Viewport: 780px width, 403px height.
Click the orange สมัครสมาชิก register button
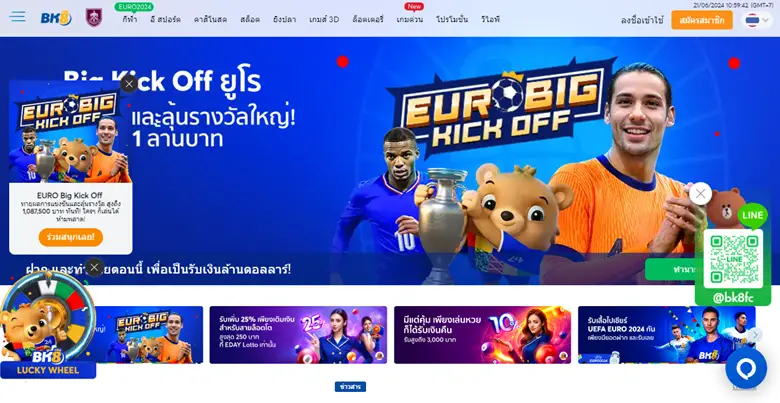701,20
